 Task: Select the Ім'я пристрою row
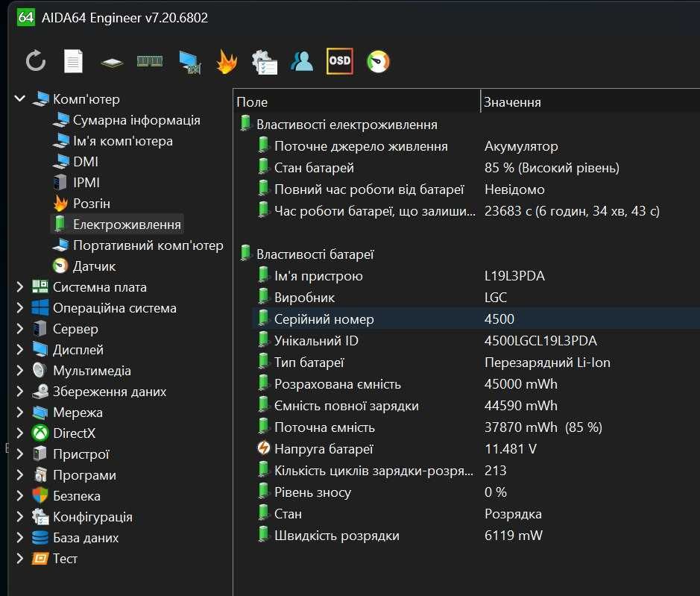[476, 276]
